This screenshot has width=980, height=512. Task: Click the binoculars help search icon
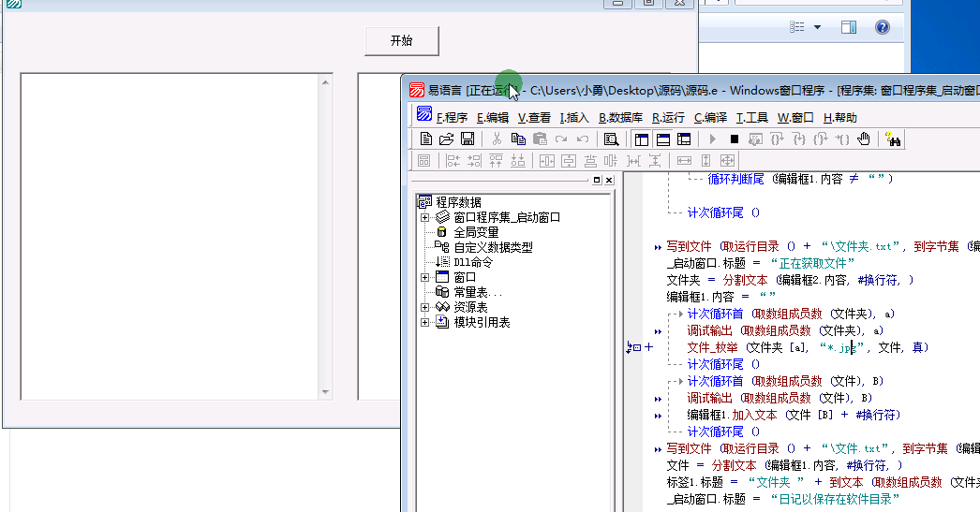coord(892,139)
